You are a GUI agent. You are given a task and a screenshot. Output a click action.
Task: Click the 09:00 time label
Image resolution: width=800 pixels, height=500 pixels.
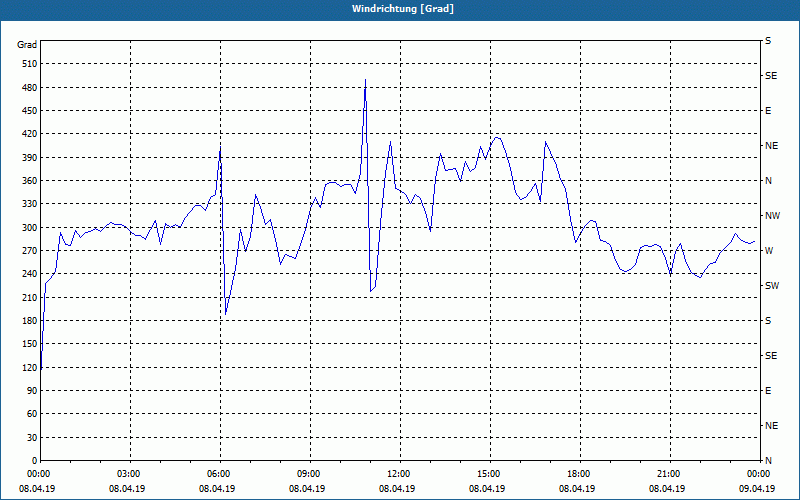click(309, 474)
